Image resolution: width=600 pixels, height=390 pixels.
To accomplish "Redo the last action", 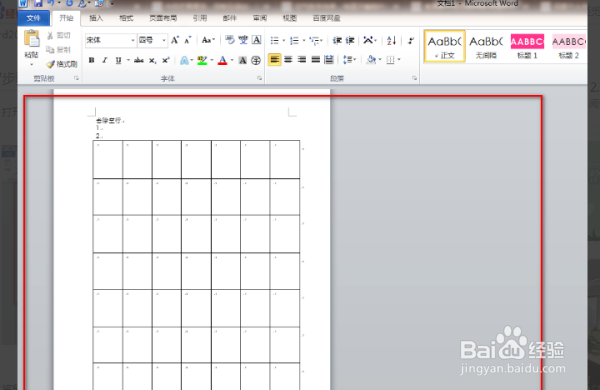I will (69, 3).
